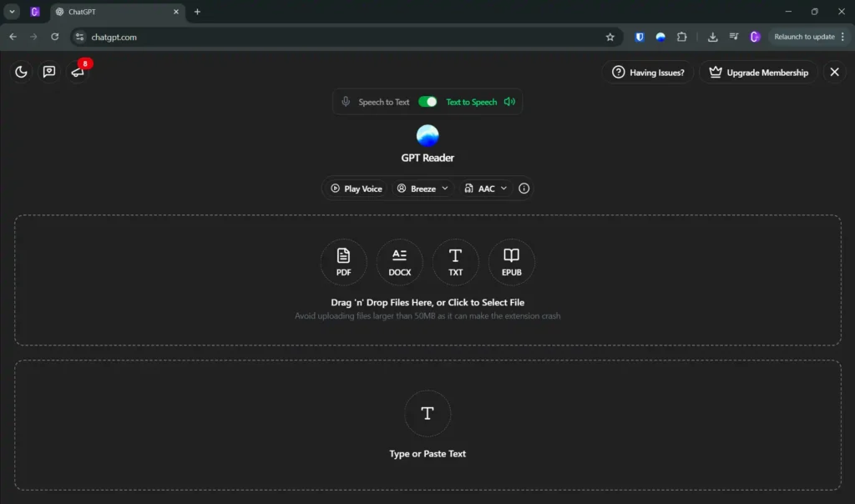Select the PDF file upload icon
855x504 pixels.
click(343, 262)
